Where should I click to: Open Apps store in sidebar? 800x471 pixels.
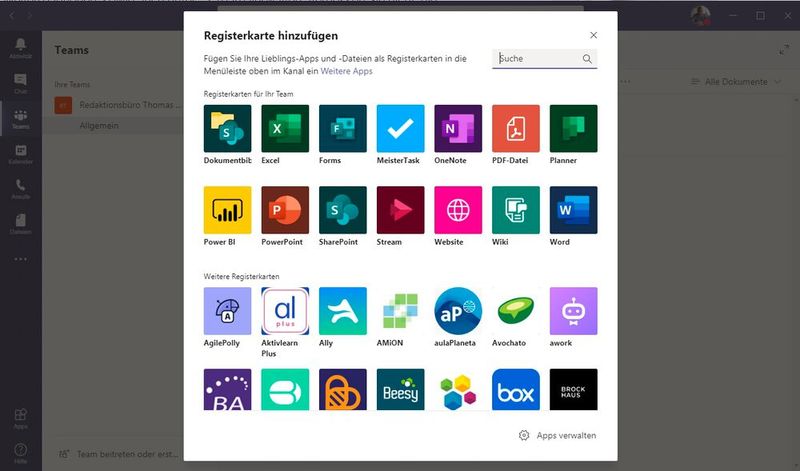point(20,418)
